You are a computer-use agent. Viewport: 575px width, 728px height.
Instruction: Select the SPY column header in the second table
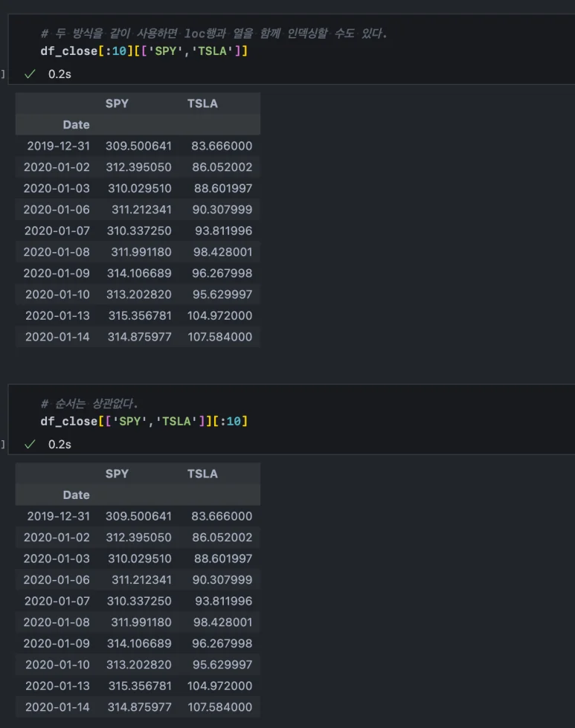(x=117, y=474)
